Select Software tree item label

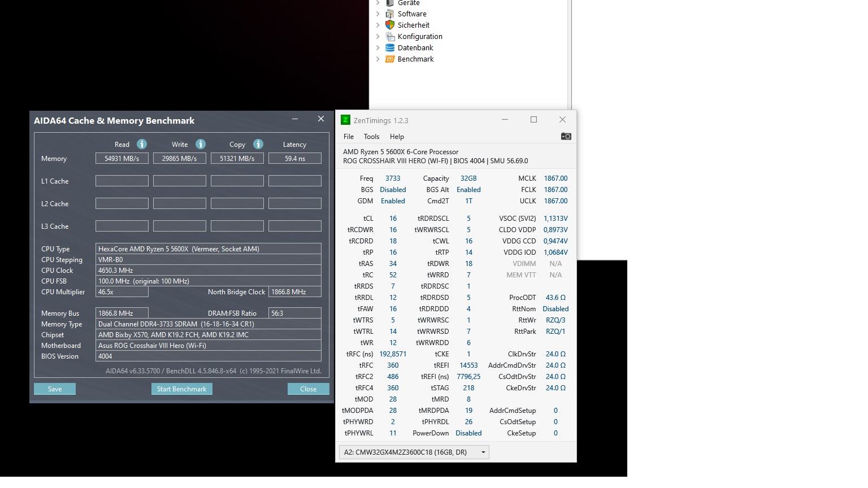[412, 14]
